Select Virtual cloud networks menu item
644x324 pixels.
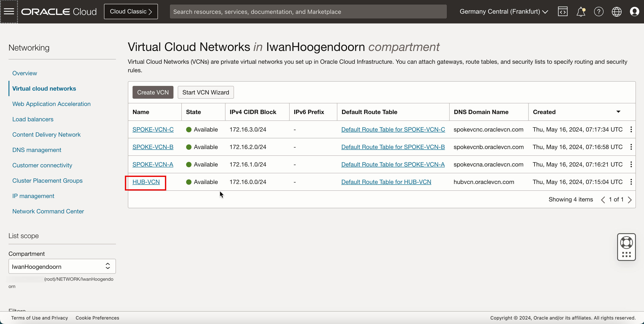pos(44,88)
